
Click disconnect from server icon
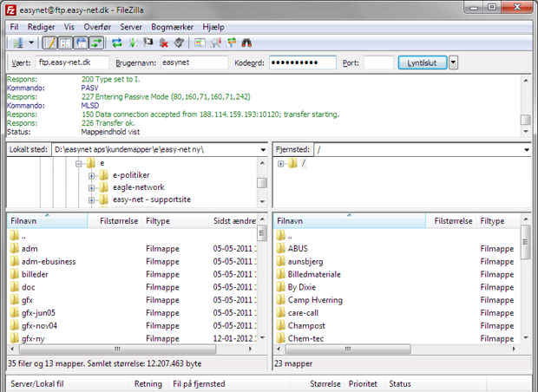pyautogui.click(x=164, y=42)
